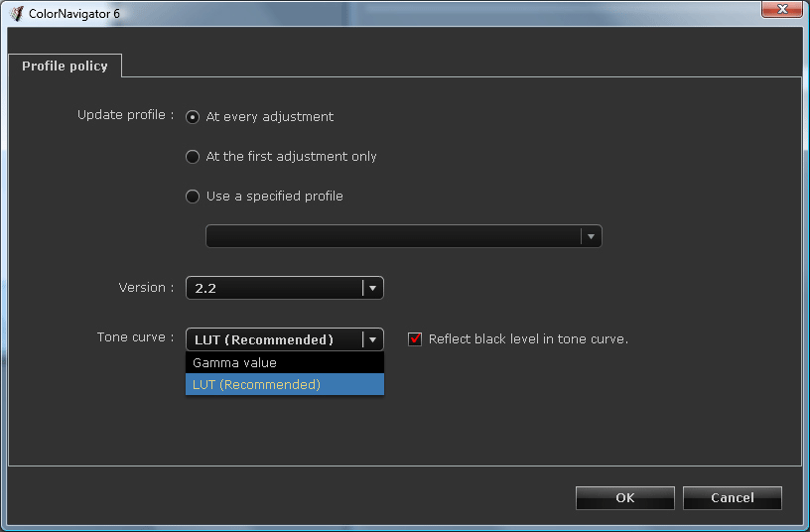Confirm with the OK button
The width and height of the screenshot is (810, 532).
(x=625, y=498)
